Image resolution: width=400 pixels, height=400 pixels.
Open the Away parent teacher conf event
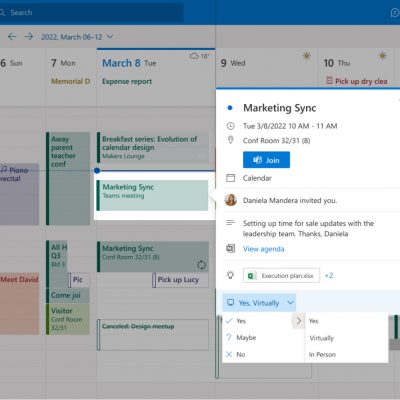point(68,178)
